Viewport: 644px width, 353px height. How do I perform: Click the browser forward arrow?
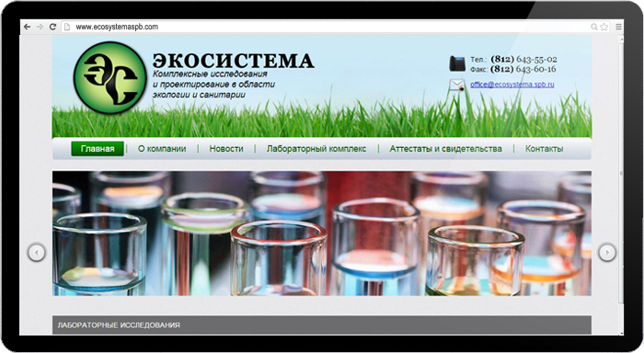tap(40, 27)
